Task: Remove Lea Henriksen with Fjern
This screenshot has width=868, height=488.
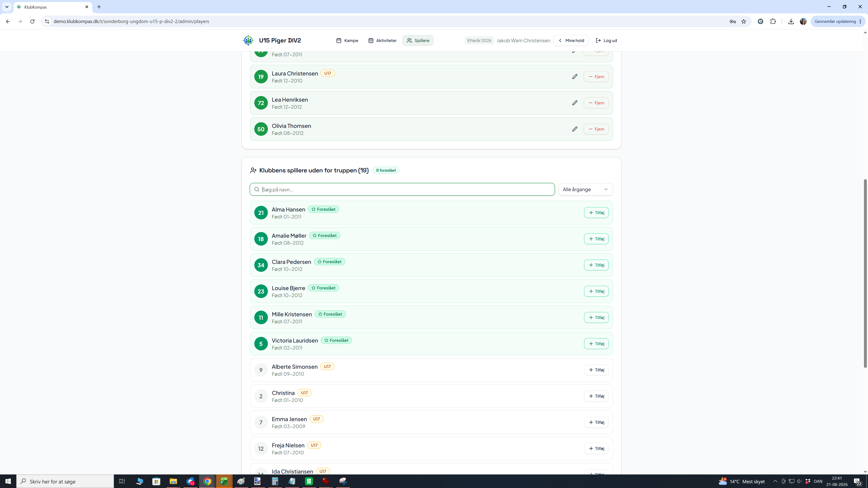Action: click(x=596, y=103)
